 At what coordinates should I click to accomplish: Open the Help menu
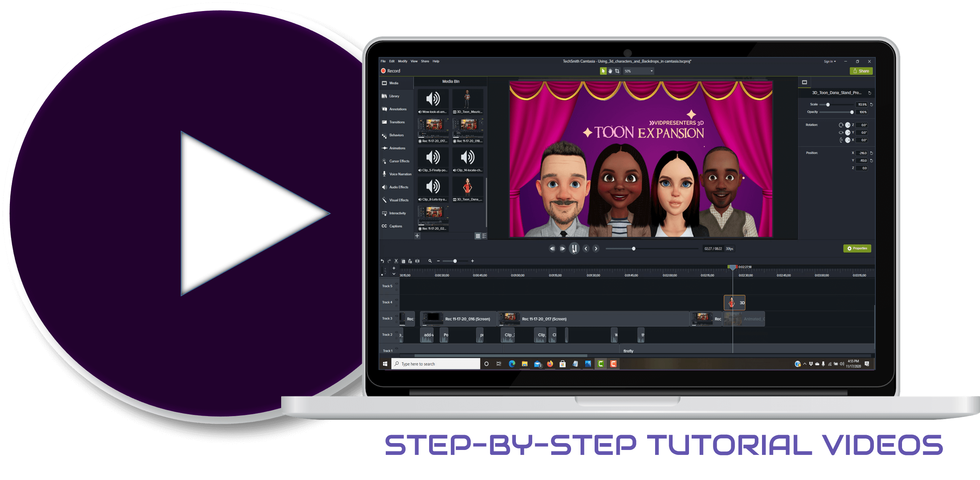point(436,61)
